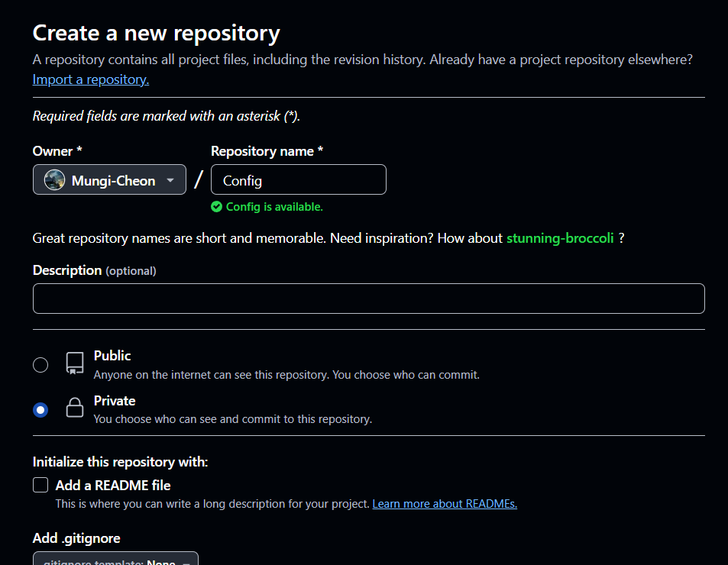
Task: Open Import a repository link
Action: [91, 79]
